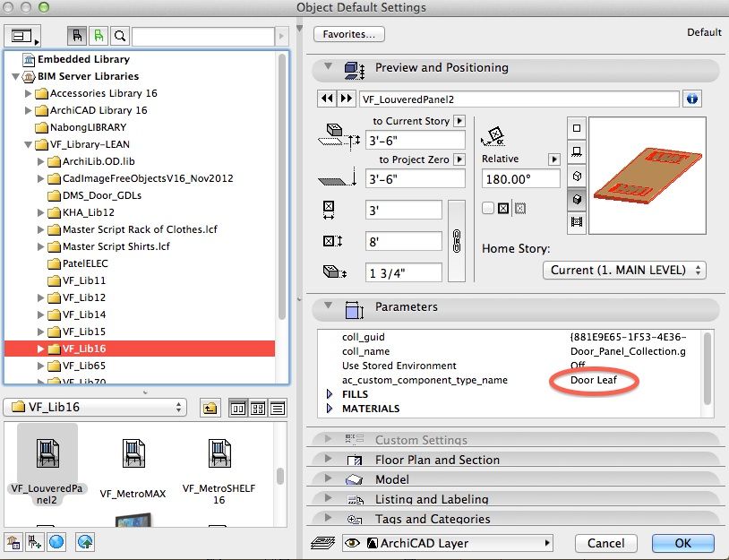Toggle the proportional chain link icon
Image resolution: width=729 pixels, height=560 pixels.
pyautogui.click(x=457, y=241)
